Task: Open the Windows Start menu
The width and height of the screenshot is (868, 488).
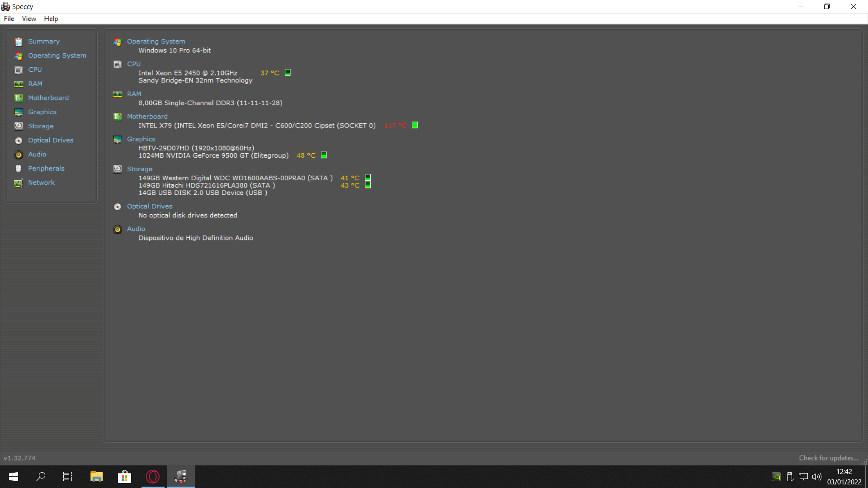Action: (14, 477)
